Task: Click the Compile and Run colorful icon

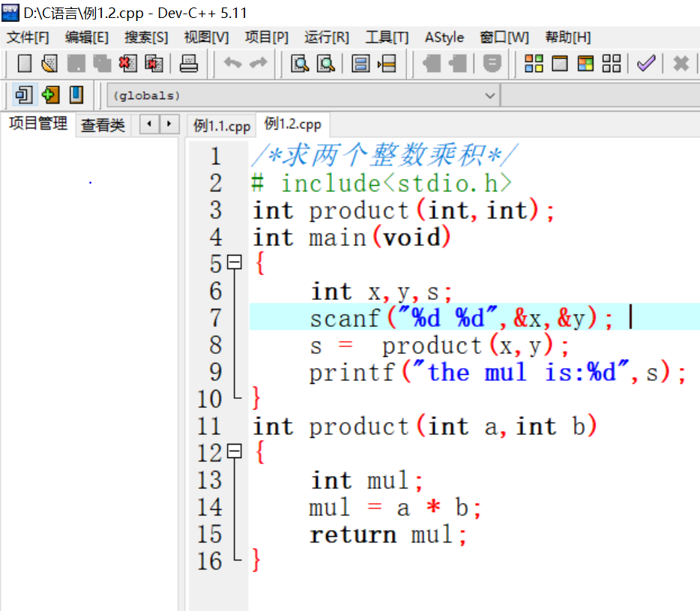Action: pyautogui.click(x=585, y=64)
